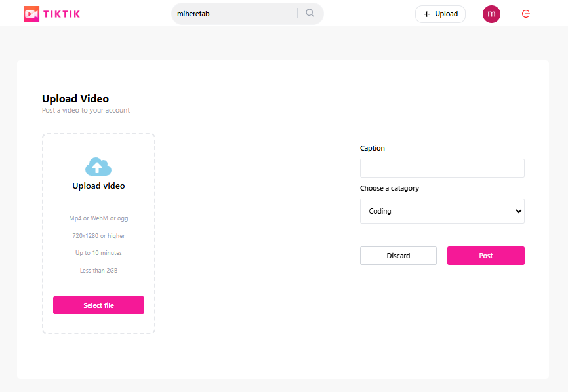The height and width of the screenshot is (392, 568).
Task: Click the 'Caption' field label
Action: click(373, 149)
